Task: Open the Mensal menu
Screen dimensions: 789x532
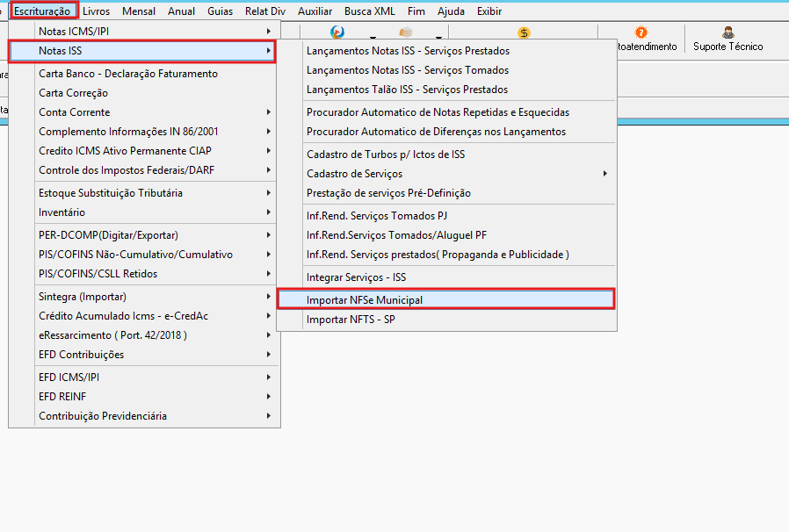Action: tap(138, 11)
